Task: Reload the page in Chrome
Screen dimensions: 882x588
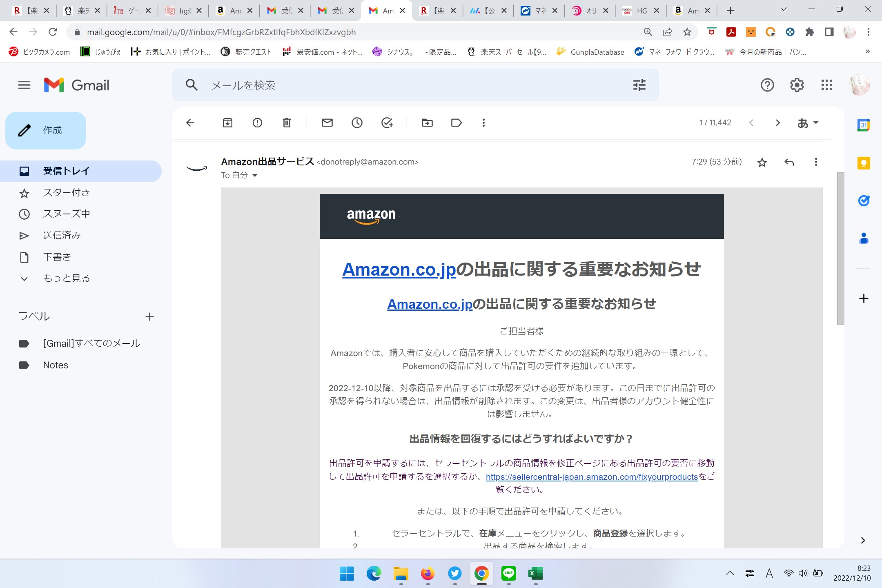Action: (x=53, y=32)
